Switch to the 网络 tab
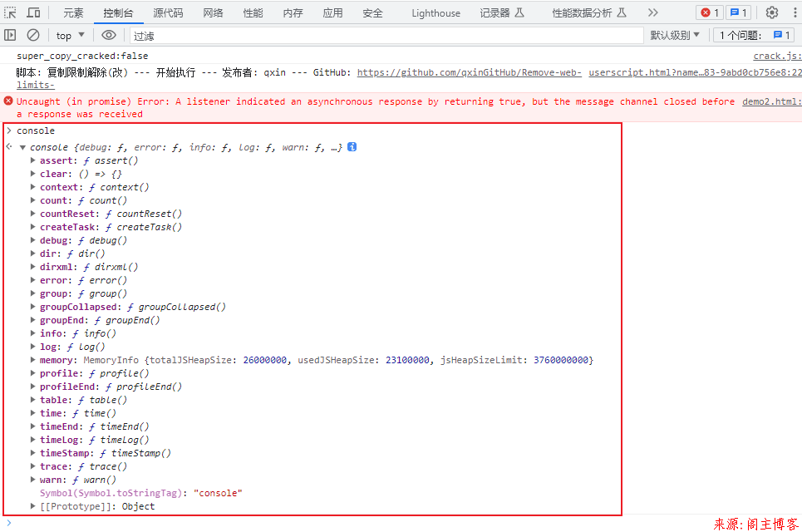The image size is (802, 532). (x=214, y=12)
